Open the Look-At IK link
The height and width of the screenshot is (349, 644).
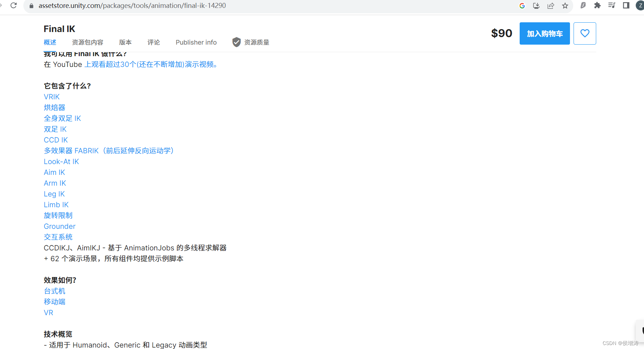pyautogui.click(x=61, y=162)
